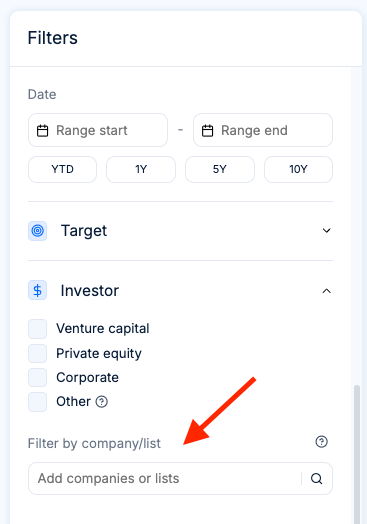
Task: Click the Add companies or lists field
Action: pos(180,479)
